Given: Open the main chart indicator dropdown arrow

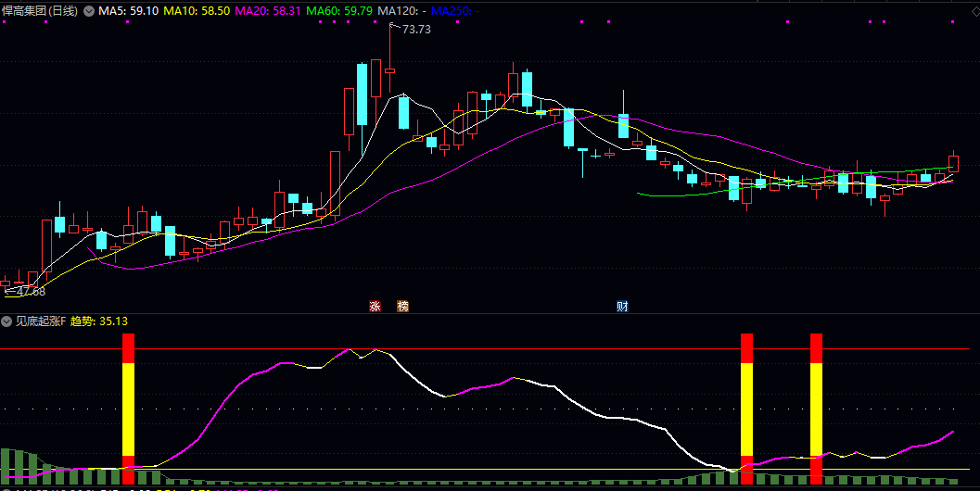Looking at the screenshot, I should pos(89,11).
